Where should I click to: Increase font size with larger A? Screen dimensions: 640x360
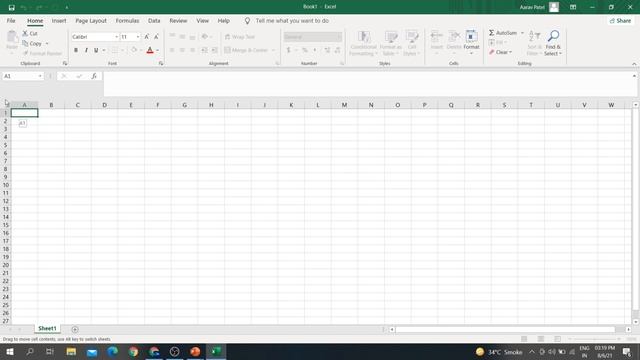coord(147,37)
